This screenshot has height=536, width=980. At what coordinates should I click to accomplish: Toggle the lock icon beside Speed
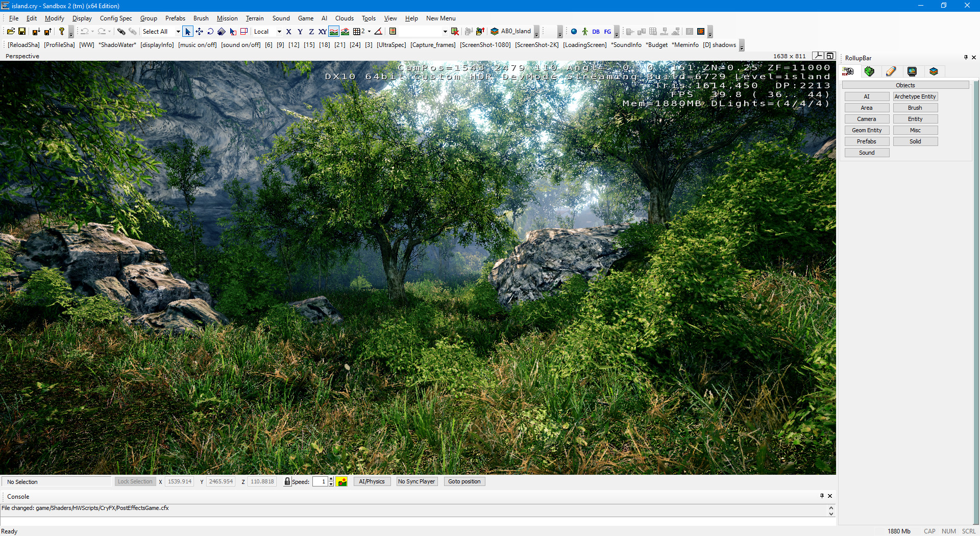pos(287,481)
